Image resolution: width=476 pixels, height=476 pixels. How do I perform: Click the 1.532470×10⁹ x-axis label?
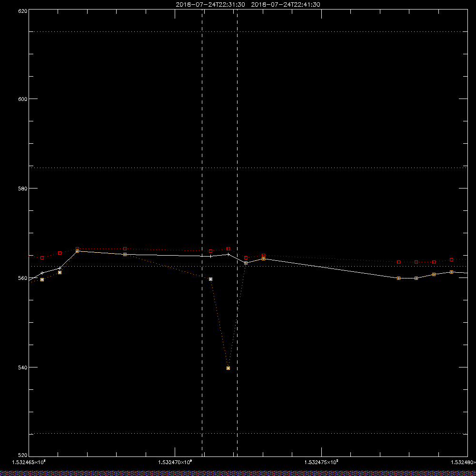point(175,462)
